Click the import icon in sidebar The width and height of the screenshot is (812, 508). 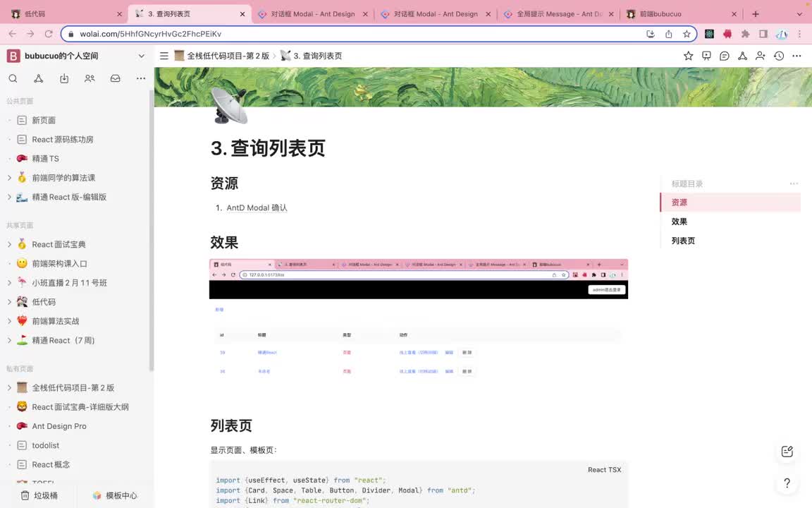pyautogui.click(x=64, y=78)
